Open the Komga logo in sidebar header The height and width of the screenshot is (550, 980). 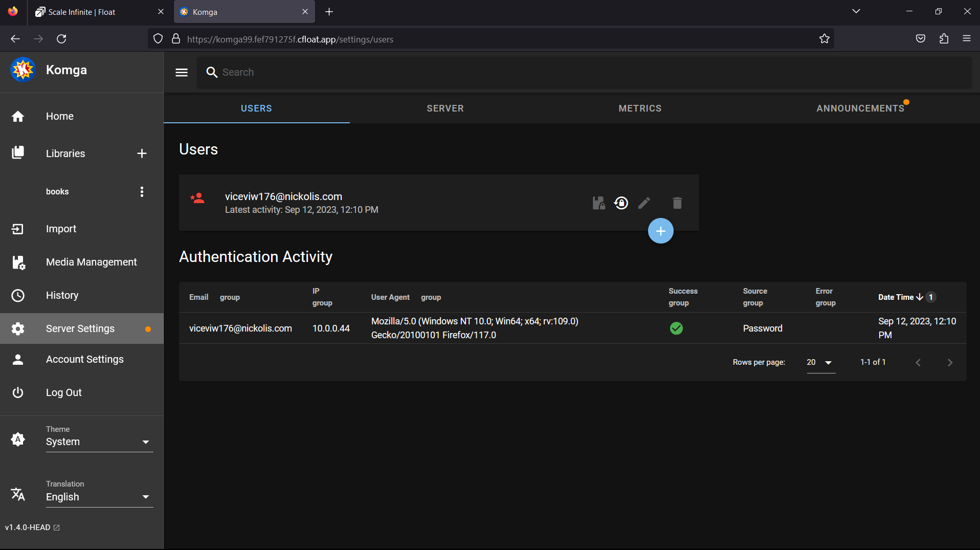[x=23, y=70]
